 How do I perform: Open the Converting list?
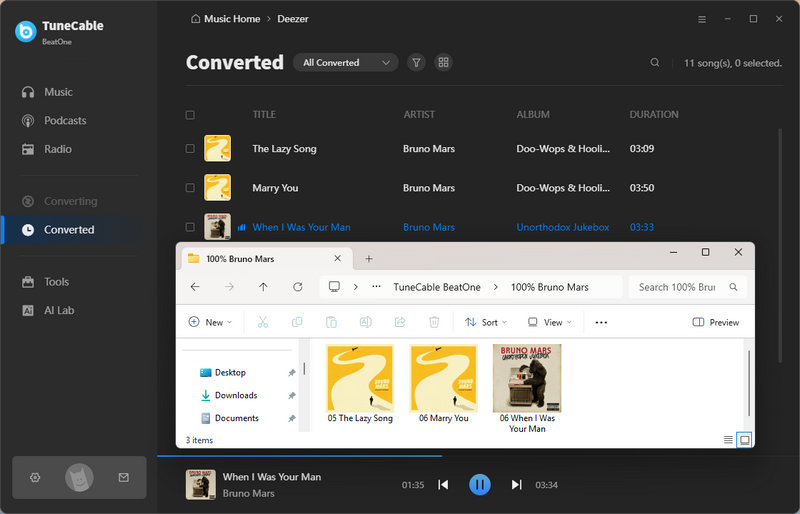59,201
